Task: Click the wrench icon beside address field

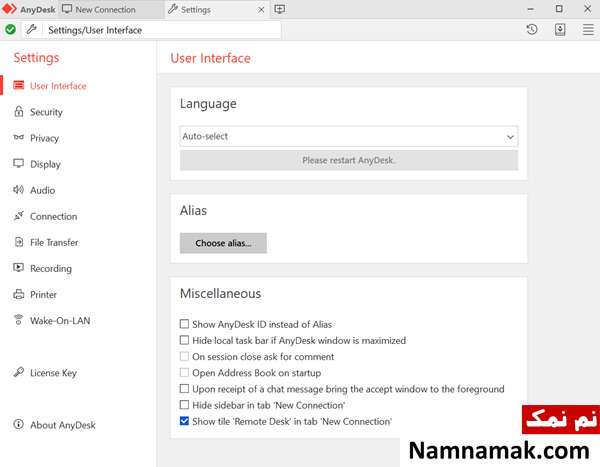Action: point(31,29)
